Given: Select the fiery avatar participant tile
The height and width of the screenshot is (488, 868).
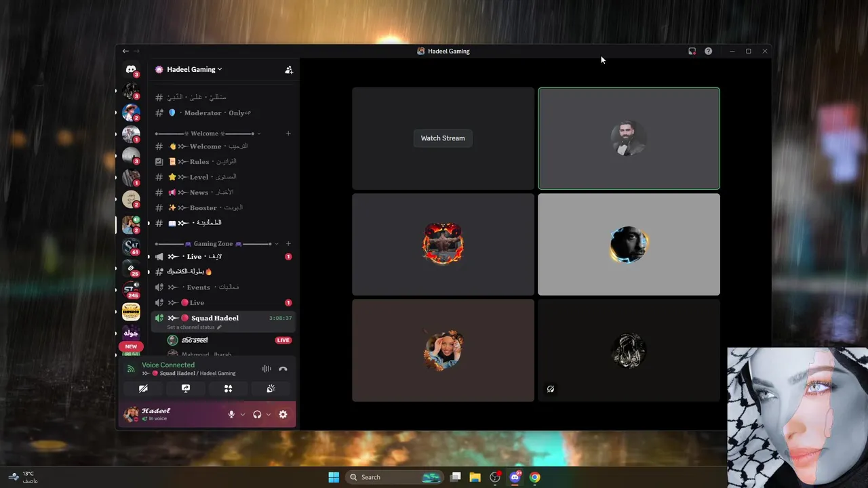Looking at the screenshot, I should tap(443, 245).
